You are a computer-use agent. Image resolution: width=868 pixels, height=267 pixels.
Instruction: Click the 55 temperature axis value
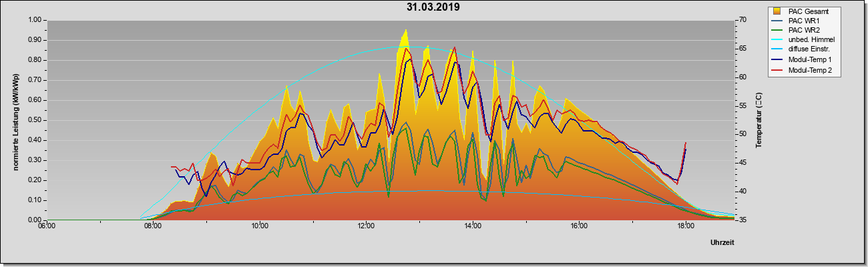(742, 106)
